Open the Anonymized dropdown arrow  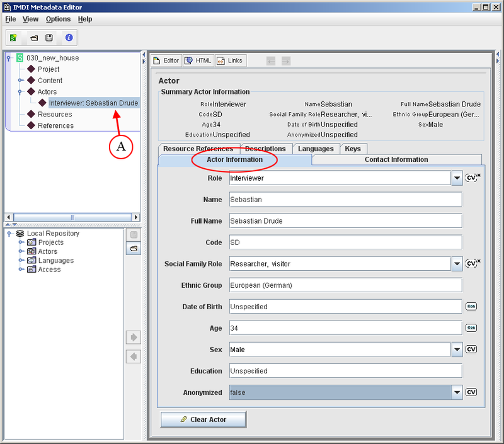[457, 392]
